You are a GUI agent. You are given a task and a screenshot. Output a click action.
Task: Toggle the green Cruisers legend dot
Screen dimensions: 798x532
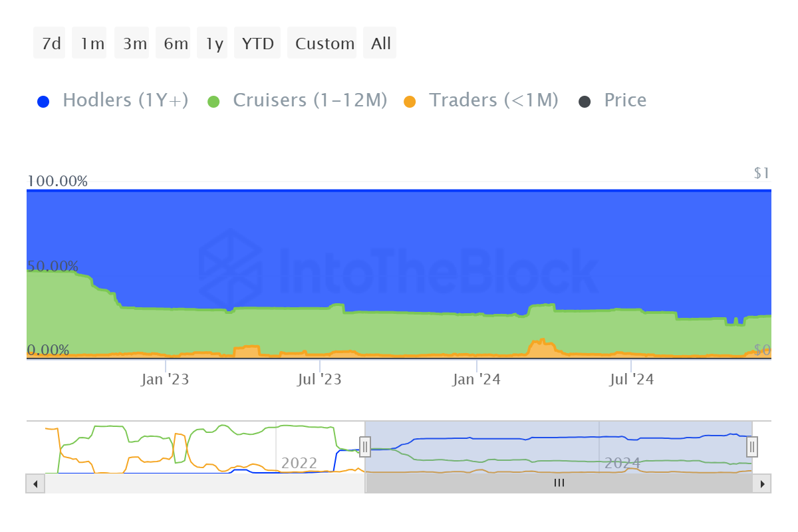pos(213,102)
